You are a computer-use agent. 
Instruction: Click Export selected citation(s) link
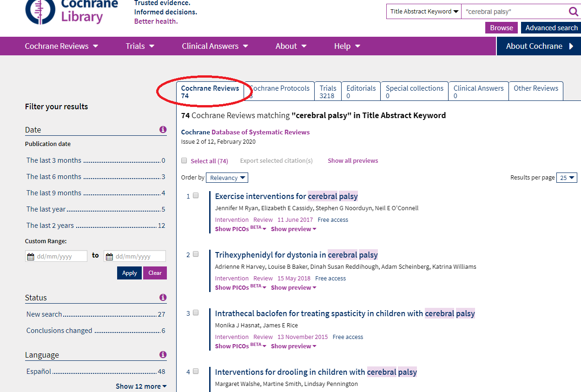point(277,160)
